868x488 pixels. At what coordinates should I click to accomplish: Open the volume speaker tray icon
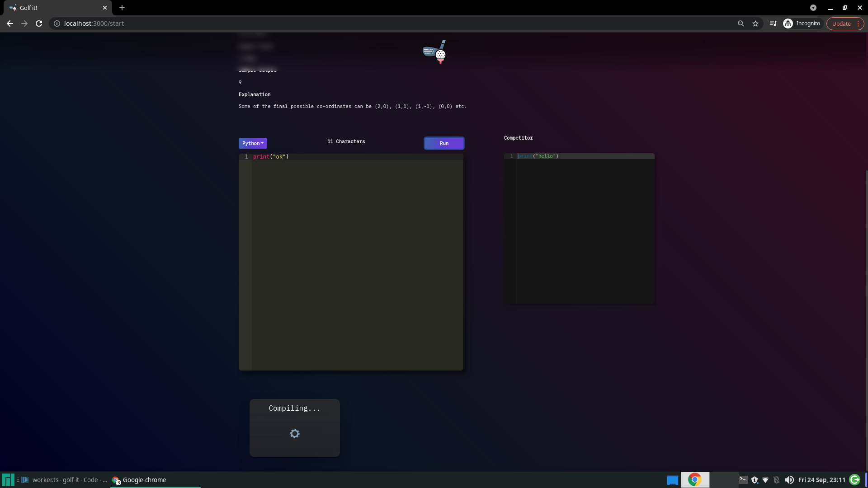click(x=789, y=480)
